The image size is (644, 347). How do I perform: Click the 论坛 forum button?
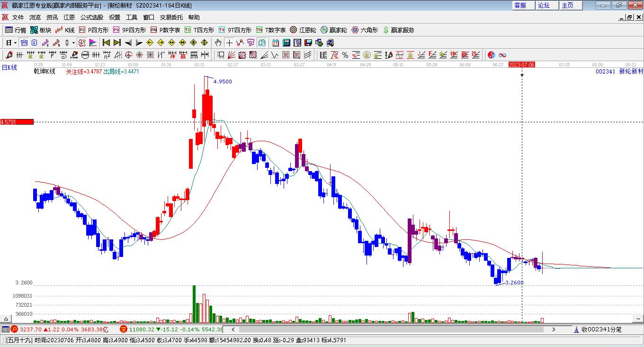pyautogui.click(x=547, y=5)
